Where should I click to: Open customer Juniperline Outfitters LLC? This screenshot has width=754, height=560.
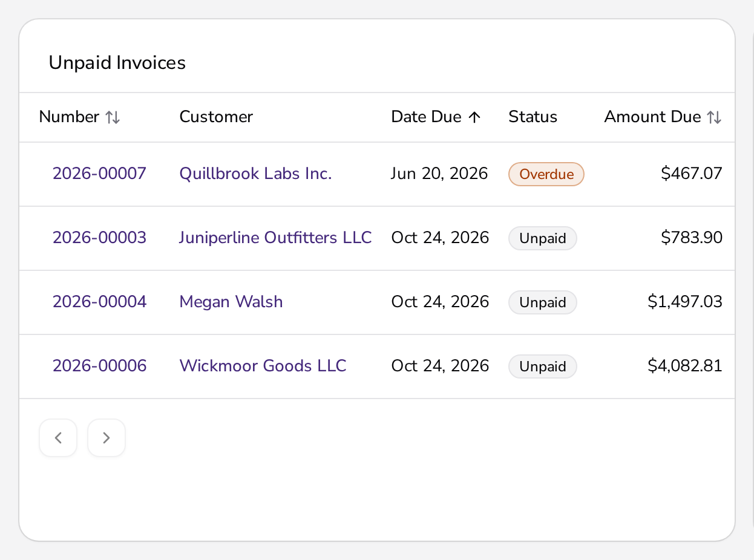[x=275, y=238]
